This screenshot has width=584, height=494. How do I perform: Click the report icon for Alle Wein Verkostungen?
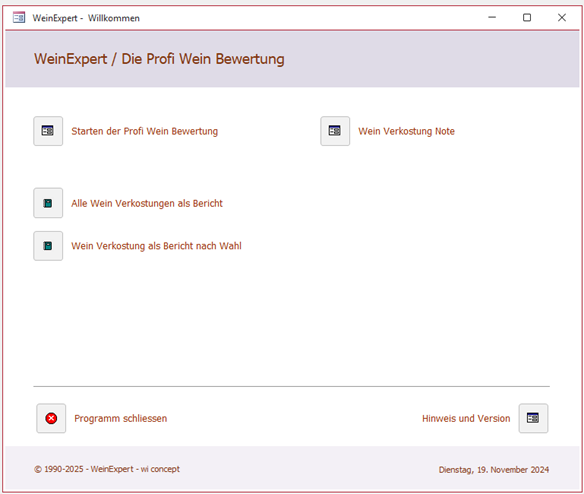point(48,203)
